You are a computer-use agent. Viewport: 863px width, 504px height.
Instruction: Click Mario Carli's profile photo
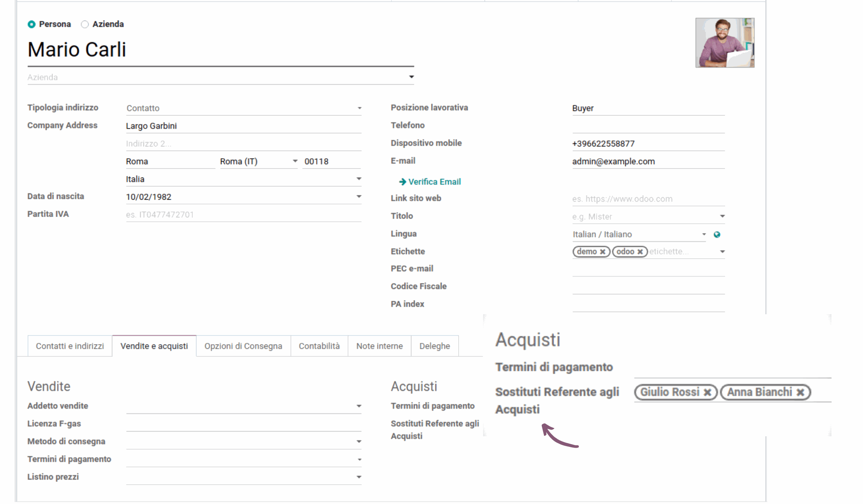tap(724, 43)
